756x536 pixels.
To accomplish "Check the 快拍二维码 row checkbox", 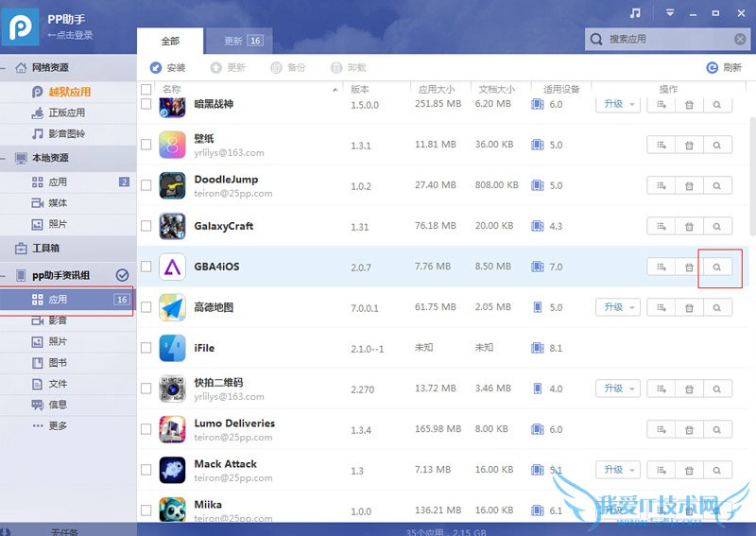I will [146, 389].
